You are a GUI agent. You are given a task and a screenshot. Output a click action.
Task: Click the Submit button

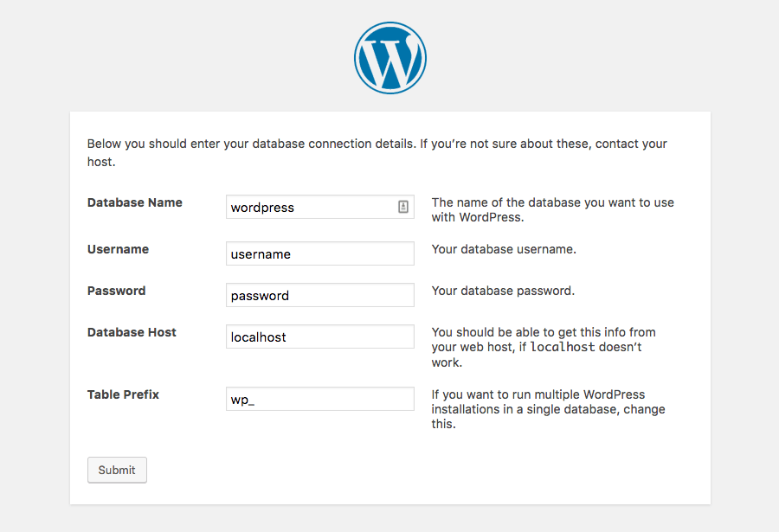point(117,470)
